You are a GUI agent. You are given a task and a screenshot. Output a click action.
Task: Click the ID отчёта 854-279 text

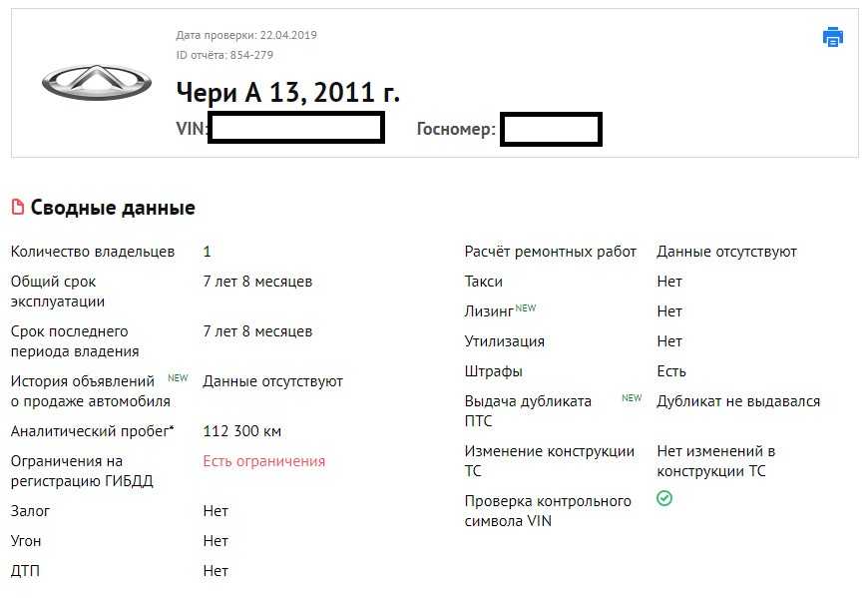224,55
